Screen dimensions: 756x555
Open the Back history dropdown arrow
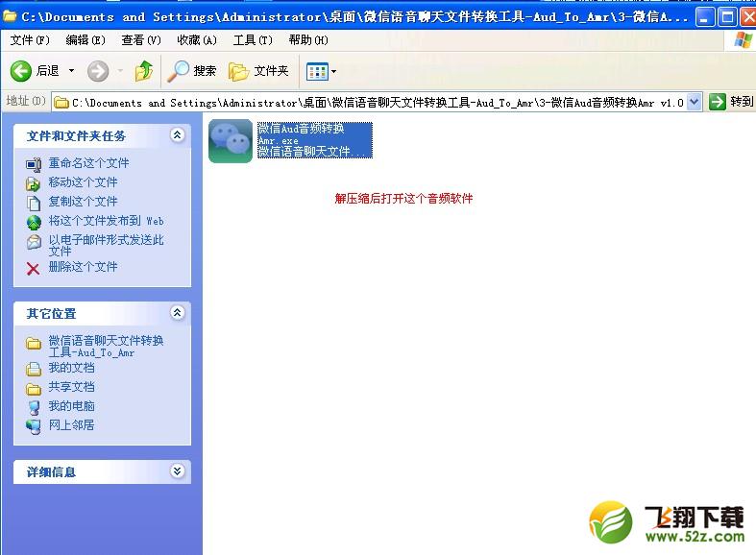(71, 71)
